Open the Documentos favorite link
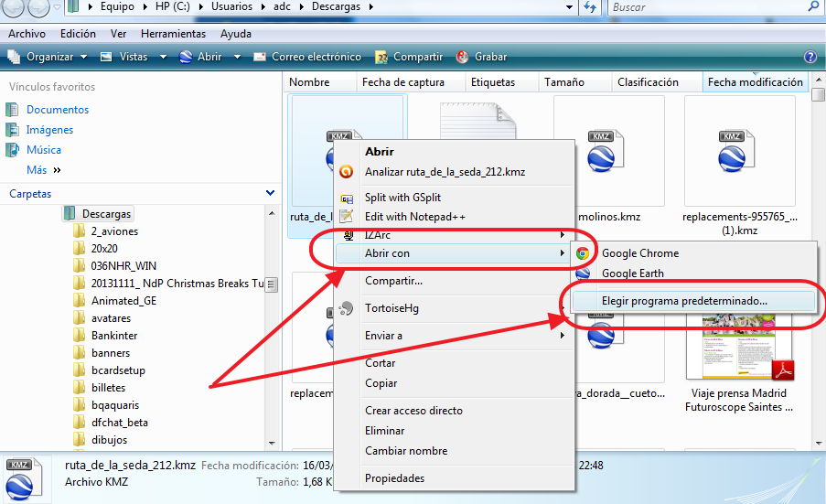This screenshot has width=826, height=504. pyautogui.click(x=57, y=110)
